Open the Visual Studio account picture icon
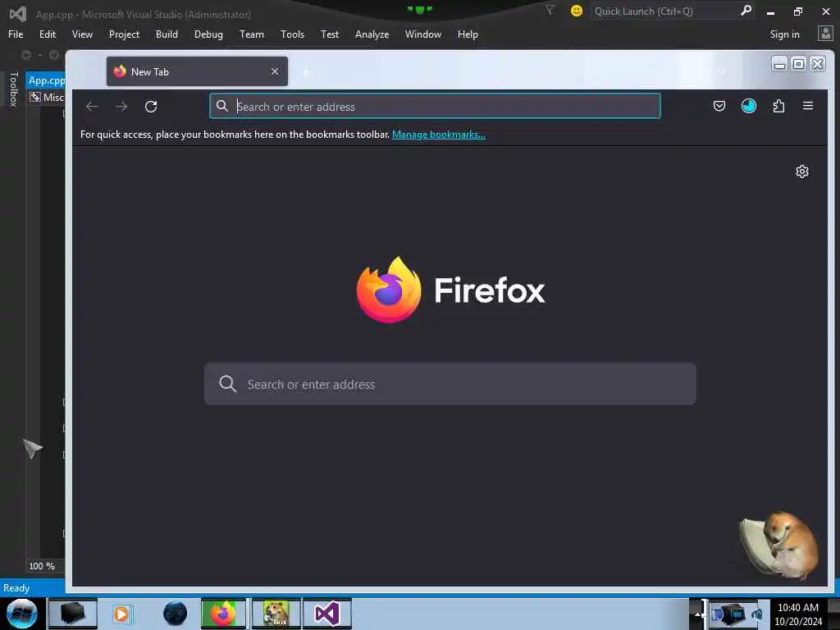 (x=825, y=34)
